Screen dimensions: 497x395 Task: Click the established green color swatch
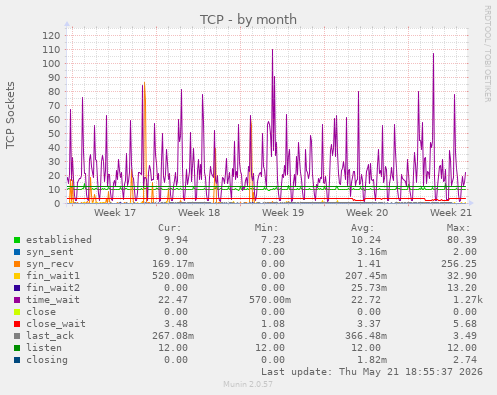(17, 240)
